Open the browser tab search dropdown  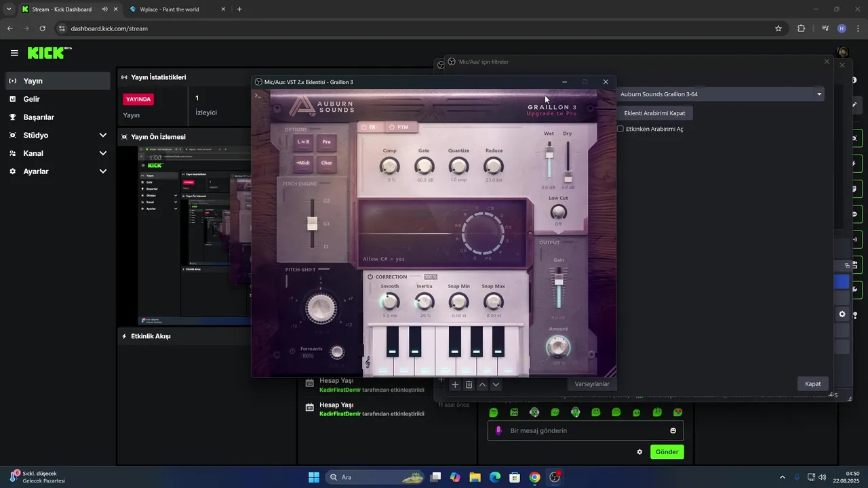(8, 9)
